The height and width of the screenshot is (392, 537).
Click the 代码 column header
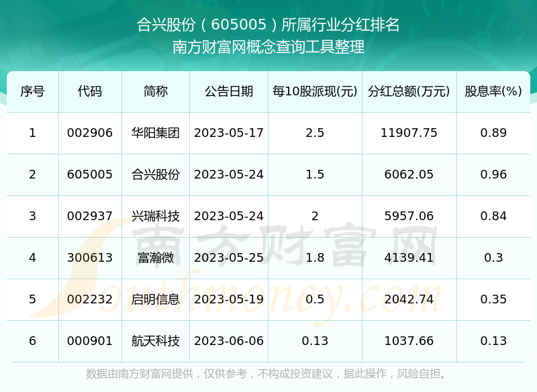coord(90,91)
